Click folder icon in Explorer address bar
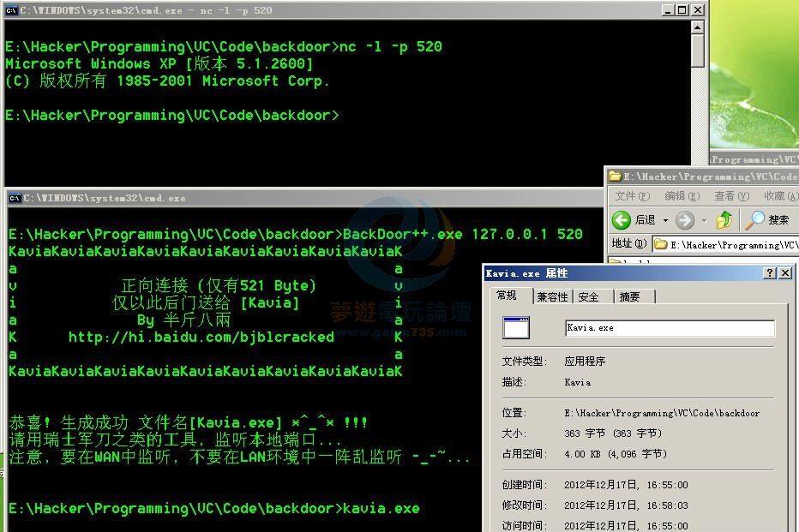The width and height of the screenshot is (799, 532). tap(661, 244)
